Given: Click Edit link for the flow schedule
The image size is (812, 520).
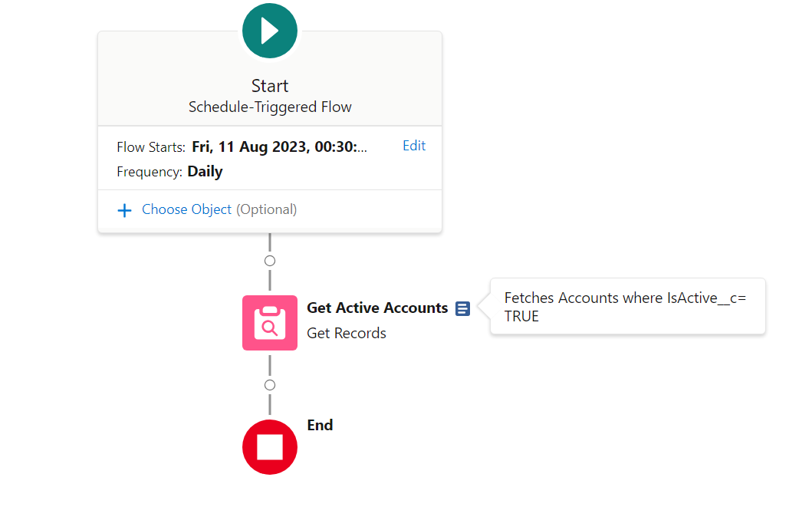Looking at the screenshot, I should coord(414,146).
